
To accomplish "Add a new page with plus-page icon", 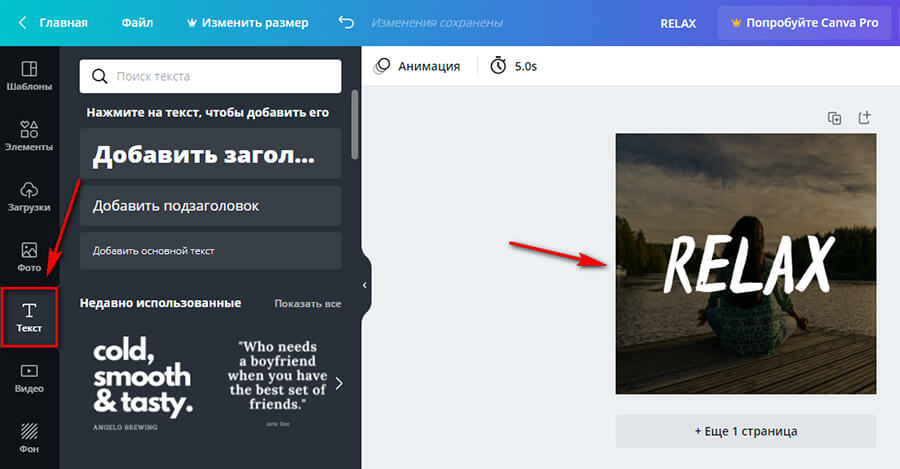I will click(x=864, y=118).
